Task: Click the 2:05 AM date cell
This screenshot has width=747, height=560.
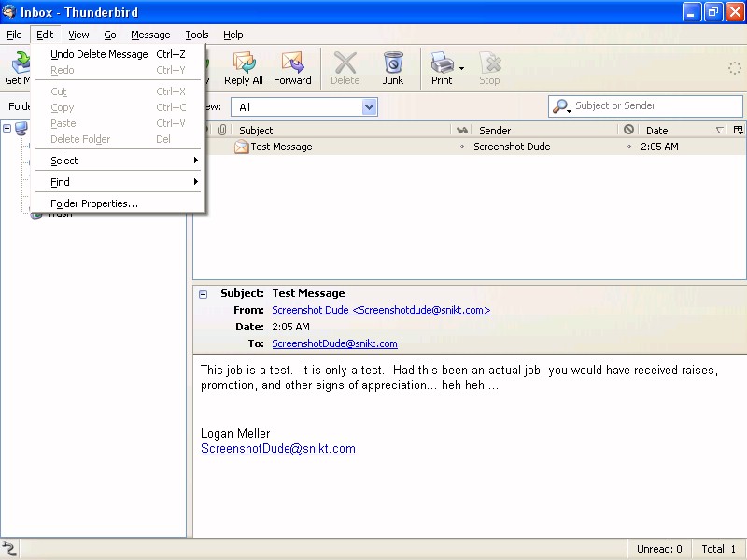Action: click(659, 147)
